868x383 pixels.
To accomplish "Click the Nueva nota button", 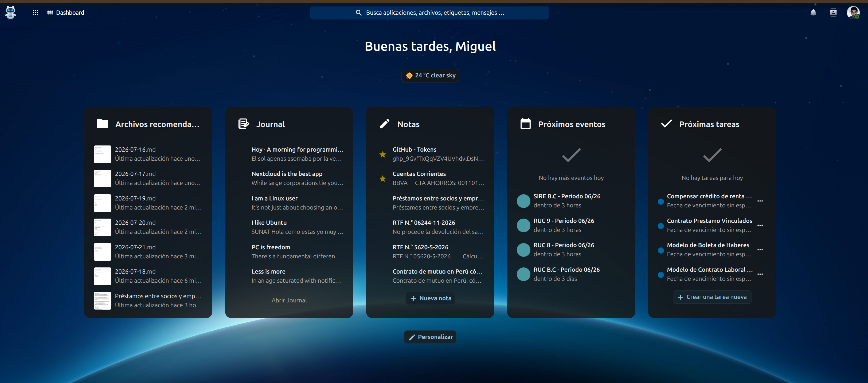I will [430, 298].
